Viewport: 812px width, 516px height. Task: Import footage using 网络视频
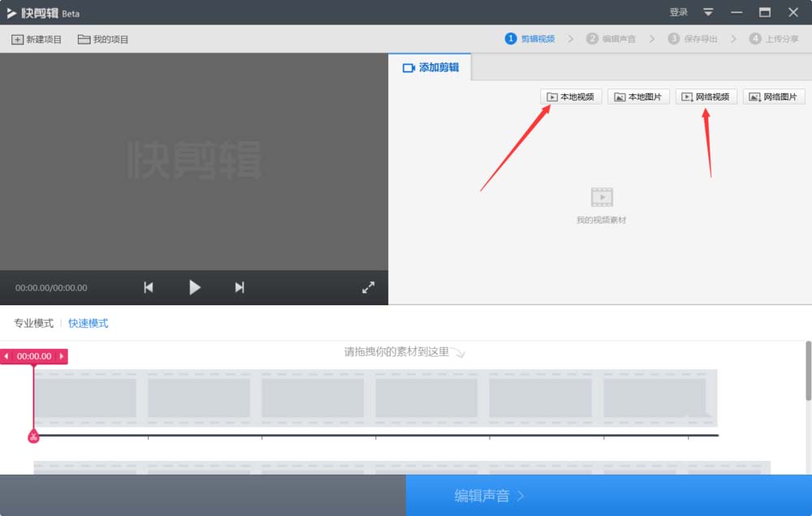click(706, 96)
